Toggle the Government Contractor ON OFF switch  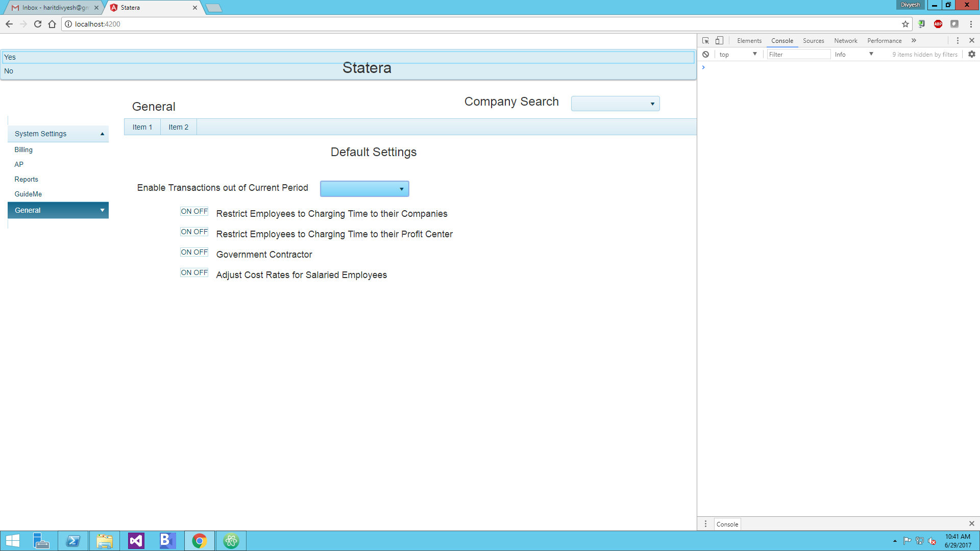194,253
